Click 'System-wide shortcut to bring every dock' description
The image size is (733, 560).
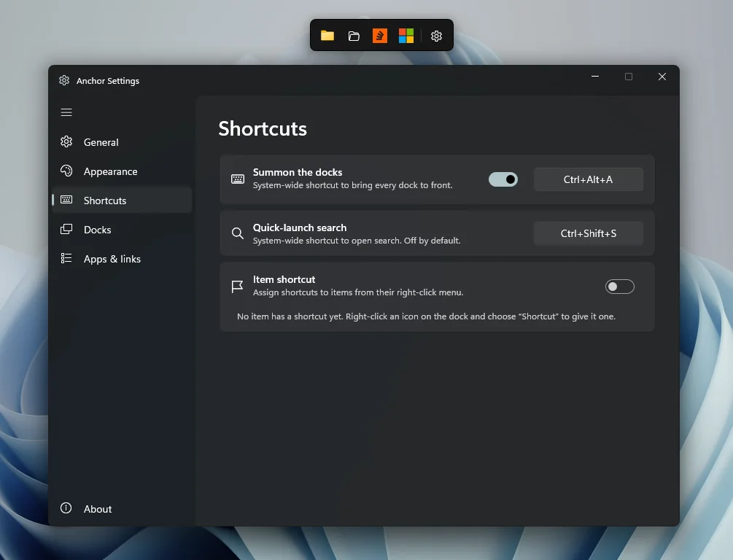pos(352,185)
